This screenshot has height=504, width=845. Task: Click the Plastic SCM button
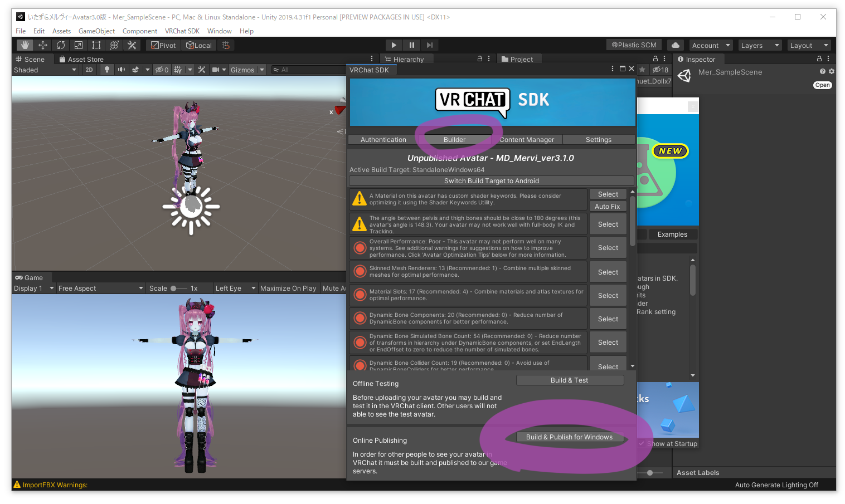pyautogui.click(x=634, y=45)
